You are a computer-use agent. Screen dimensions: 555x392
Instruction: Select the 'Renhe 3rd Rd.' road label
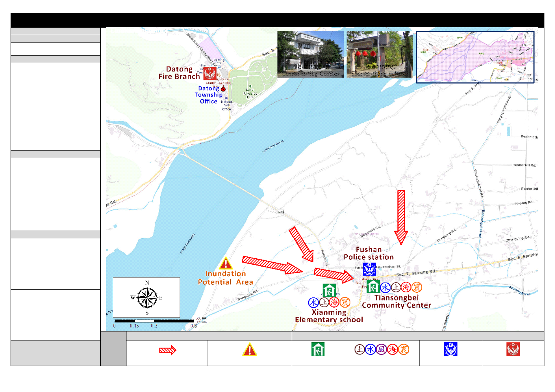pyautogui.click(x=524, y=165)
